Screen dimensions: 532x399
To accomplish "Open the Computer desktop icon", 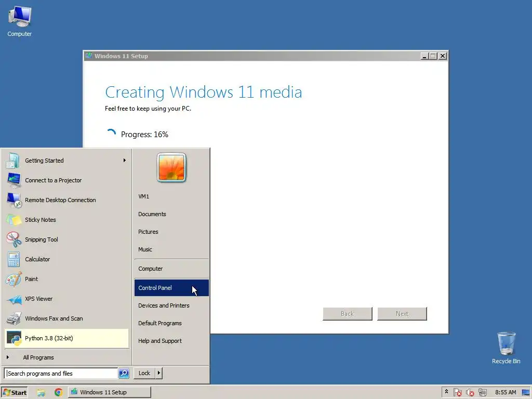I will pos(19,21).
